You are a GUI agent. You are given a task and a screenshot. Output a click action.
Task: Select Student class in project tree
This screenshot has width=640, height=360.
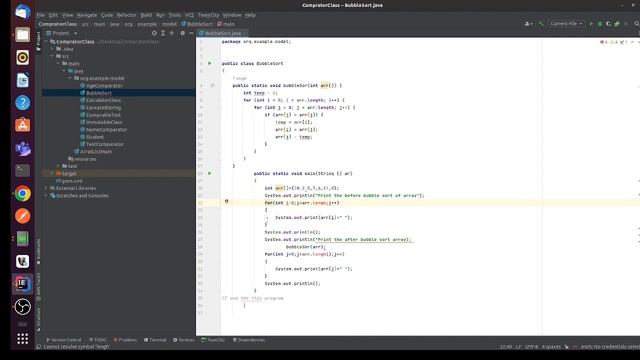tap(95, 137)
